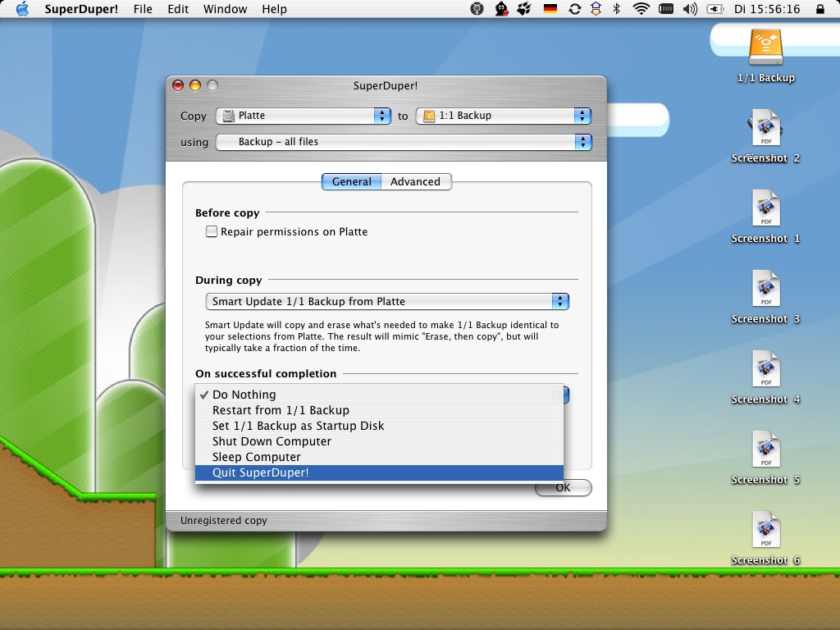The image size is (840, 630).
Task: Click the OK button
Action: coord(563,487)
